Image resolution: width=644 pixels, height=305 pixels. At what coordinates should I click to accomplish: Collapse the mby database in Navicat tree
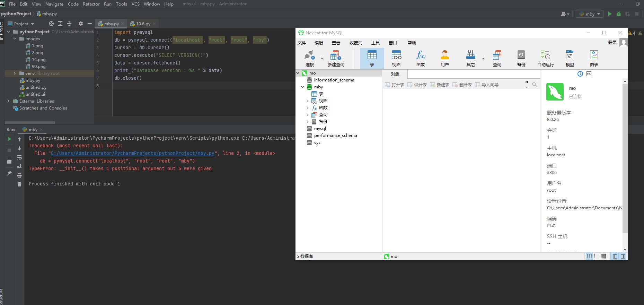point(303,87)
